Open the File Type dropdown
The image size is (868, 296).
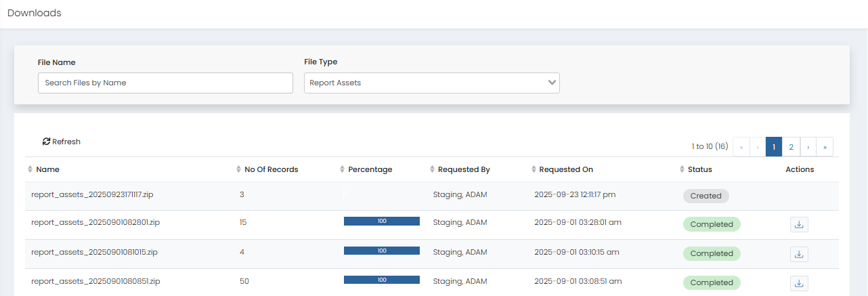pyautogui.click(x=431, y=83)
